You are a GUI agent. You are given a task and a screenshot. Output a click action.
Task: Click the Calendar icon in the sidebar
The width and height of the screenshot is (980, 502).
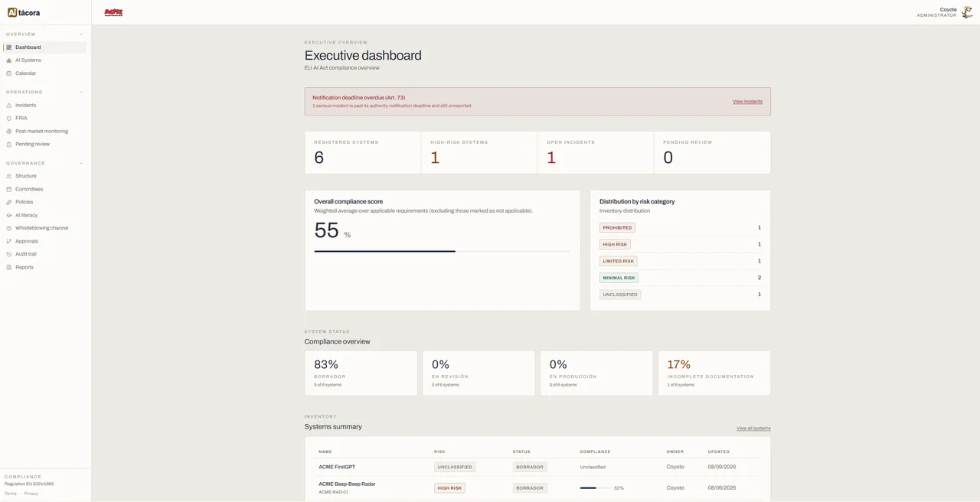coord(9,73)
